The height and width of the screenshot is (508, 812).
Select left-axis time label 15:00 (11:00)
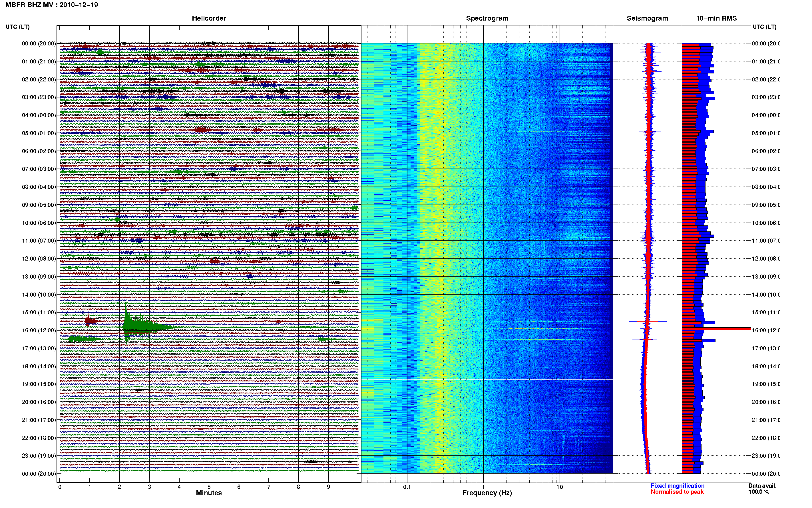coord(39,313)
